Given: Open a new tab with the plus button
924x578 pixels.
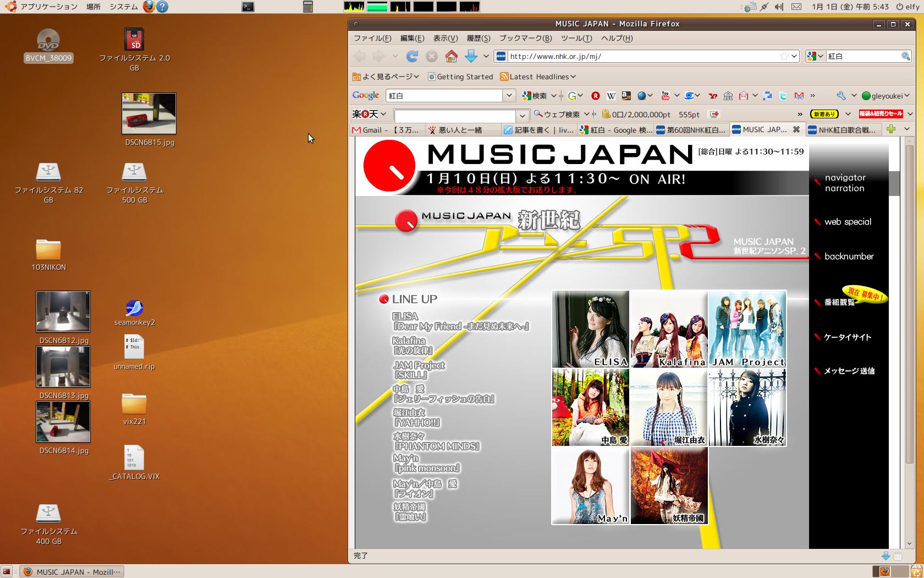Looking at the screenshot, I should [x=890, y=129].
